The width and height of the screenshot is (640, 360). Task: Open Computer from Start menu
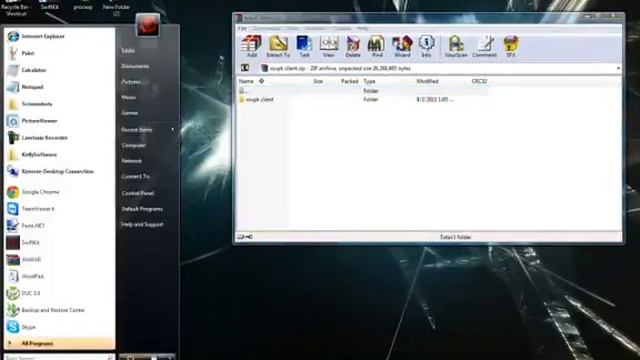(133, 145)
